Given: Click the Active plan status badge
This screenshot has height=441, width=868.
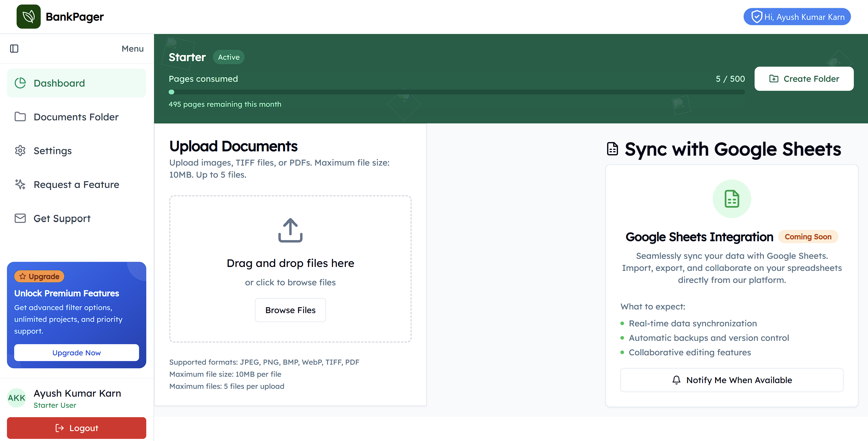Looking at the screenshot, I should pos(228,57).
